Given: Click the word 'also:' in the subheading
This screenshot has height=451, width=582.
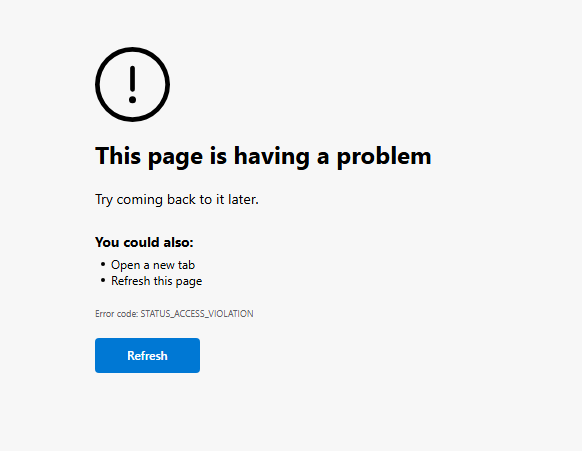Looking at the screenshot, I should (x=178, y=242).
